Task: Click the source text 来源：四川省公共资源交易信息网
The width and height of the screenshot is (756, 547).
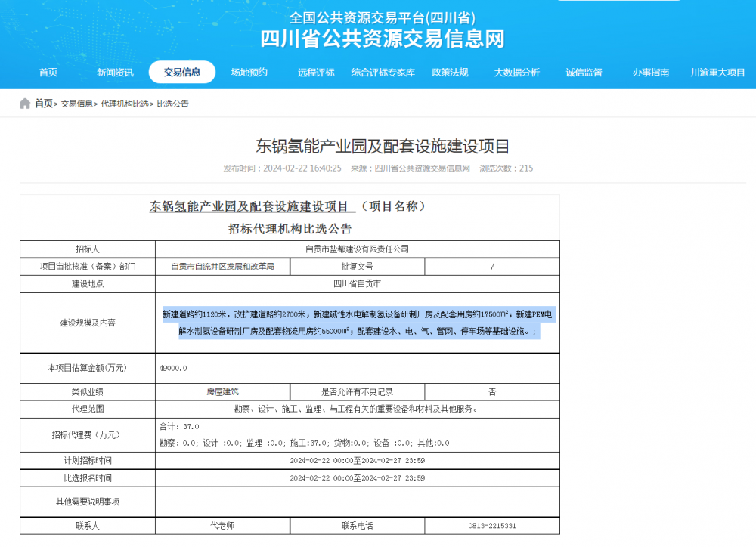Action: coord(411,168)
